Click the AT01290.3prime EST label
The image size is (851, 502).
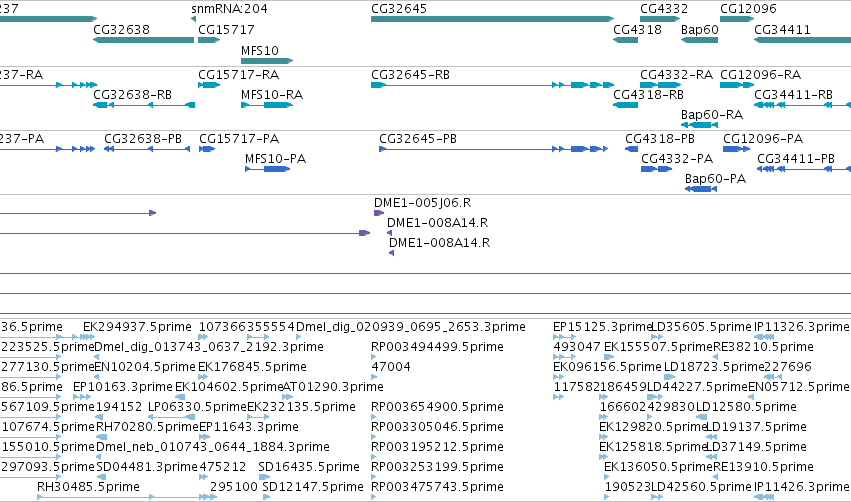(x=333, y=386)
